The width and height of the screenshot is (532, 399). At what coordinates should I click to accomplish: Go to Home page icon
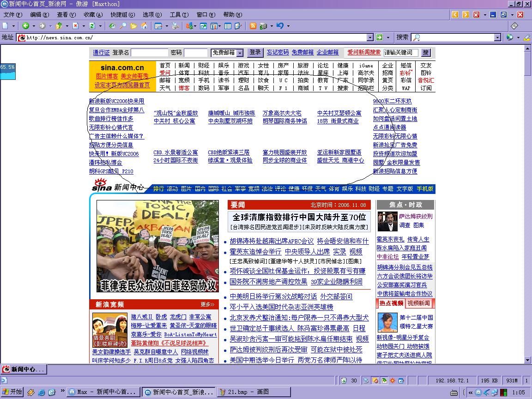[144, 26]
